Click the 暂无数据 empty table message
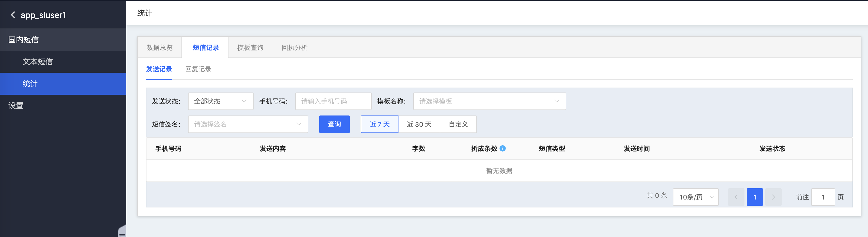The height and width of the screenshot is (237, 868). point(499,171)
